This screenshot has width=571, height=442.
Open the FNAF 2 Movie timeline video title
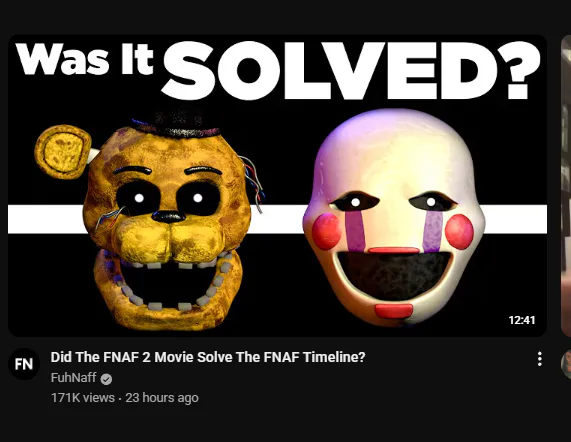tap(208, 357)
